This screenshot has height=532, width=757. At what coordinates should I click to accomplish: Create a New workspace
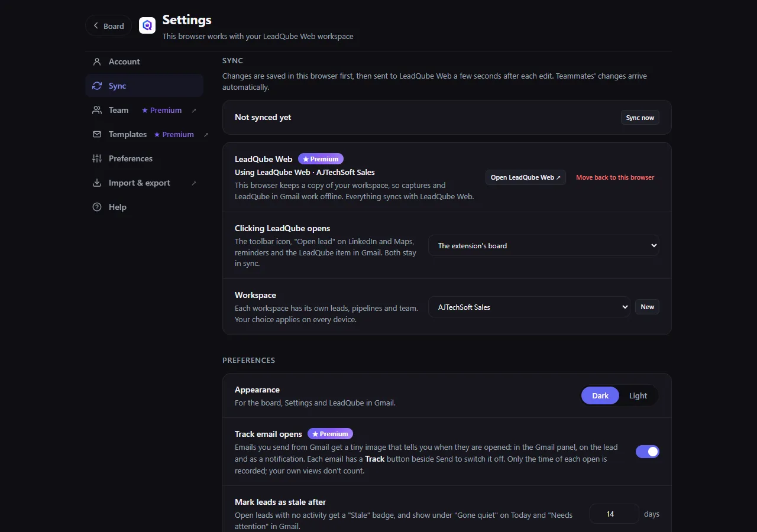tap(647, 307)
